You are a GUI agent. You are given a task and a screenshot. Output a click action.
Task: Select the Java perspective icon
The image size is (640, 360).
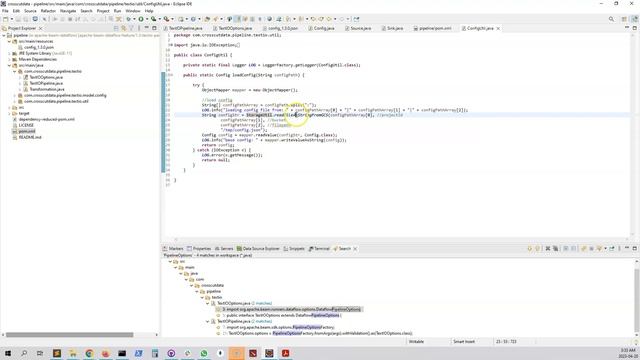[x=634, y=19]
